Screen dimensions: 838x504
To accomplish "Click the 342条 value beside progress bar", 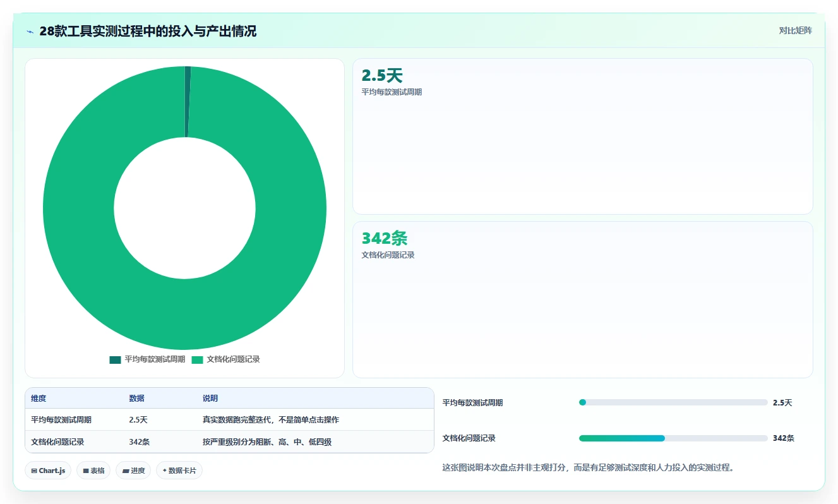I will (x=784, y=438).
